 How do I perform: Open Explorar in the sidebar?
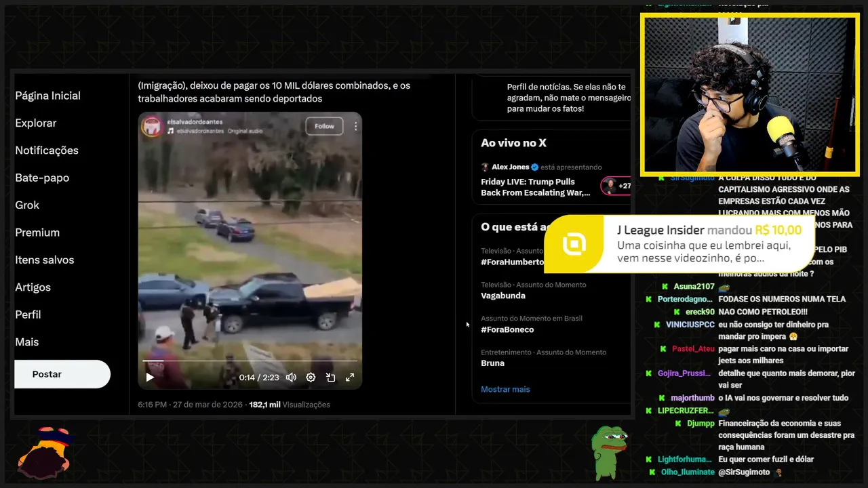coord(36,123)
